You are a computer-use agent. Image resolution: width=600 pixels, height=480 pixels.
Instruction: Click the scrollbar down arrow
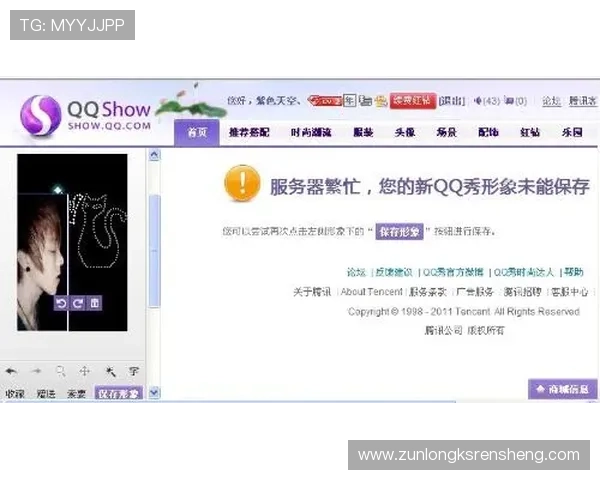154,392
